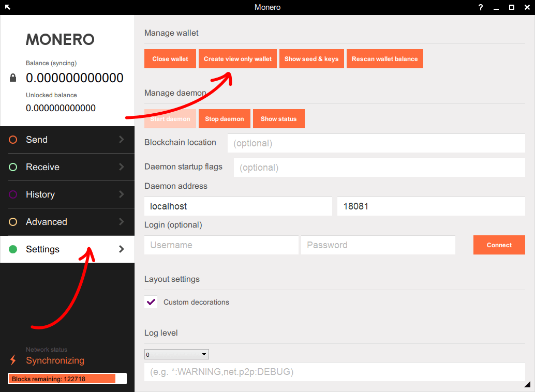Click the arrow icon in top-left corner
Image resolution: width=535 pixels, height=392 pixels.
coord(8,7)
